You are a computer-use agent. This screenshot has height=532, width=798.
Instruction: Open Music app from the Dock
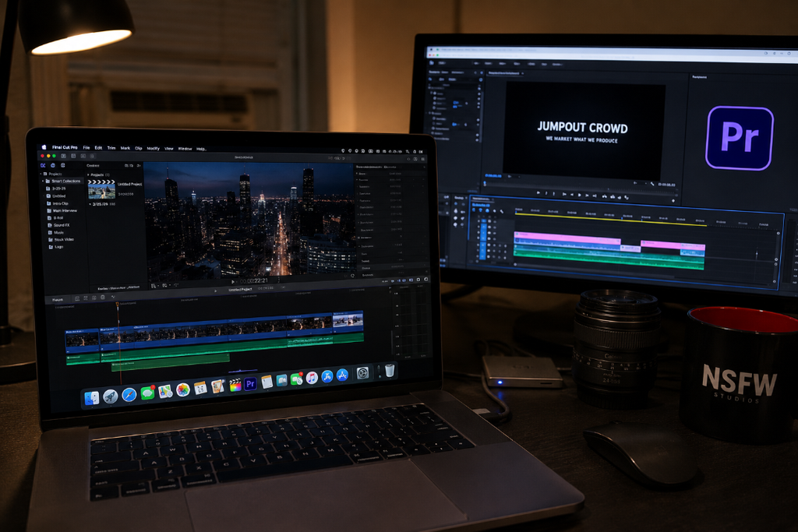pyautogui.click(x=312, y=378)
